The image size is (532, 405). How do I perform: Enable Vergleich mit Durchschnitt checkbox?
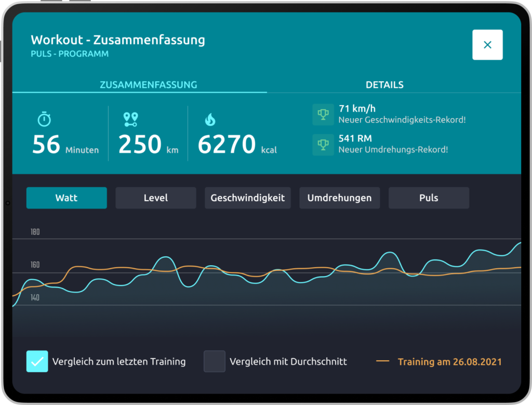pyautogui.click(x=215, y=361)
